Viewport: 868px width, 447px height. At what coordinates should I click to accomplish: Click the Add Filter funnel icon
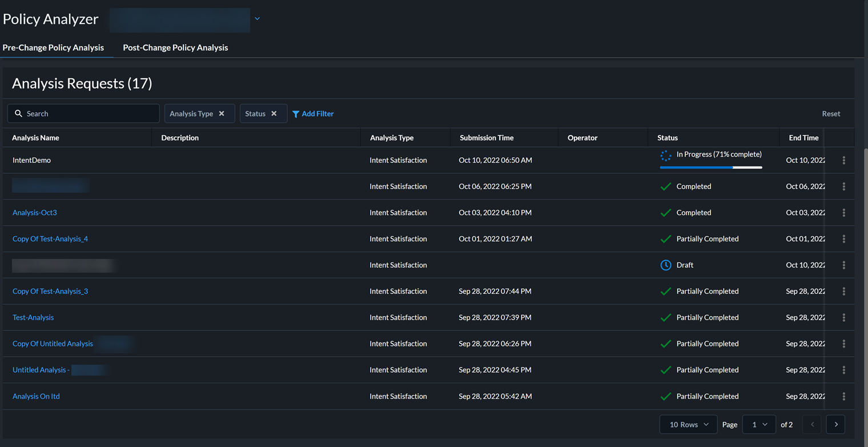click(x=296, y=114)
